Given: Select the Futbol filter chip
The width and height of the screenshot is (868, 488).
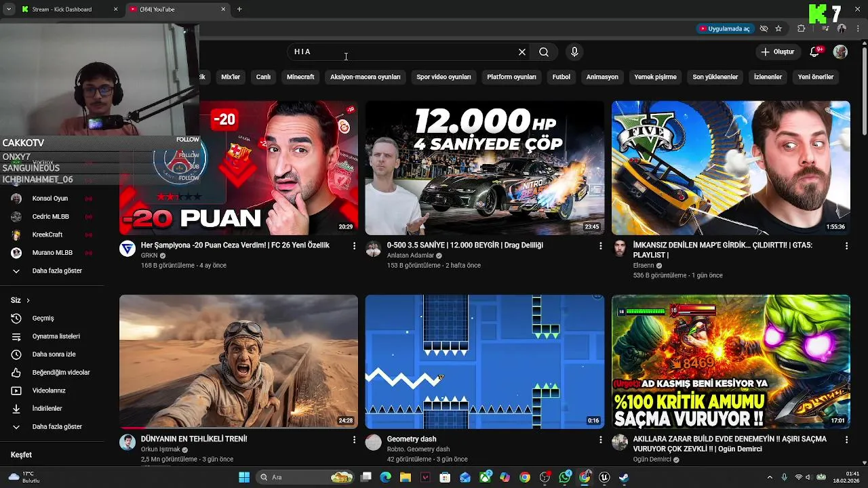Looking at the screenshot, I should click(561, 77).
